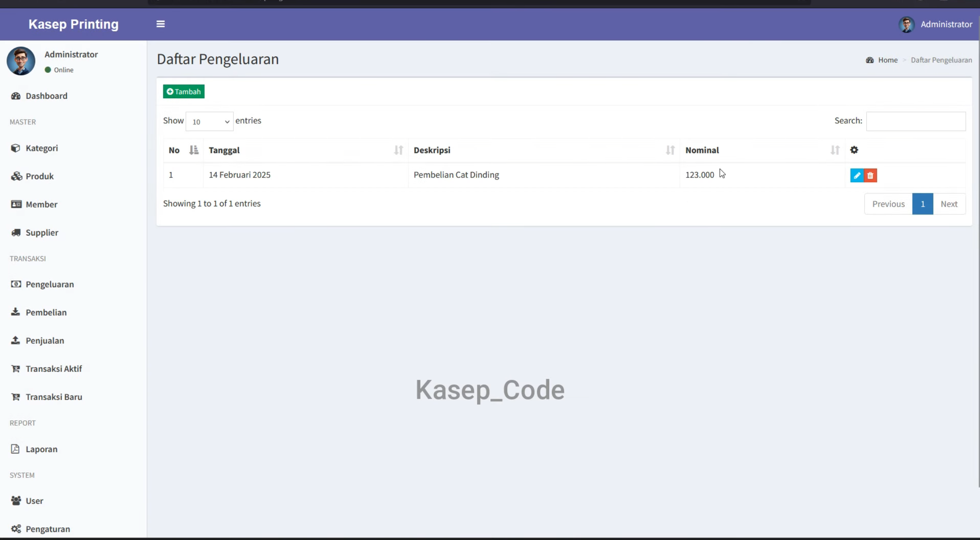Click the Produk cubes icon
980x540 pixels.
pyautogui.click(x=16, y=176)
